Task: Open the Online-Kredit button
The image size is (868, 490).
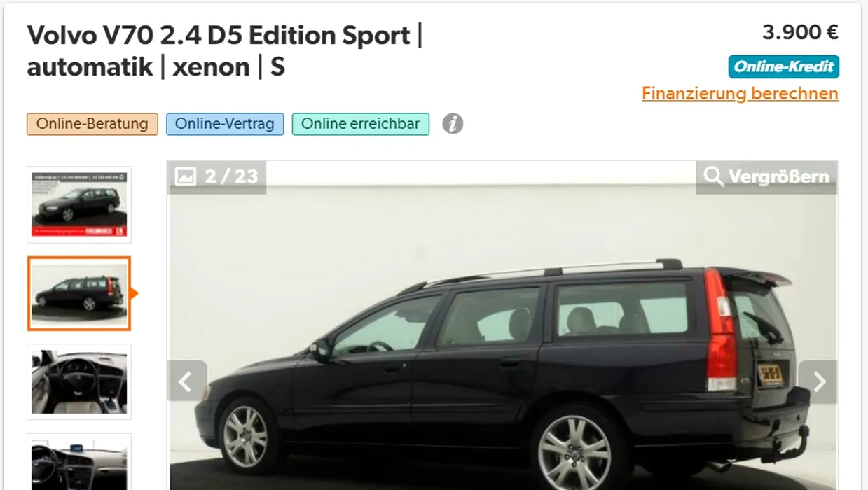Action: click(783, 66)
